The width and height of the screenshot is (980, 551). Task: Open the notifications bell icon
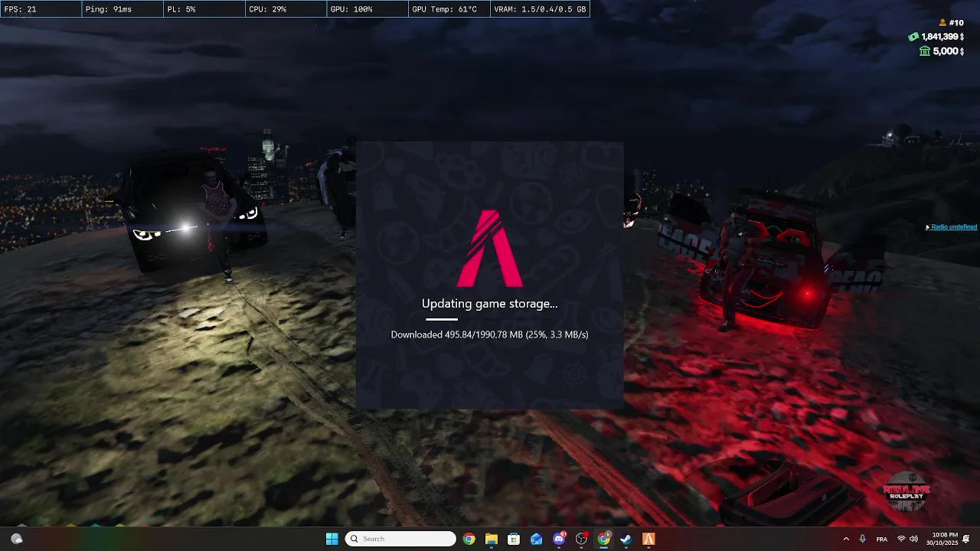tap(967, 539)
